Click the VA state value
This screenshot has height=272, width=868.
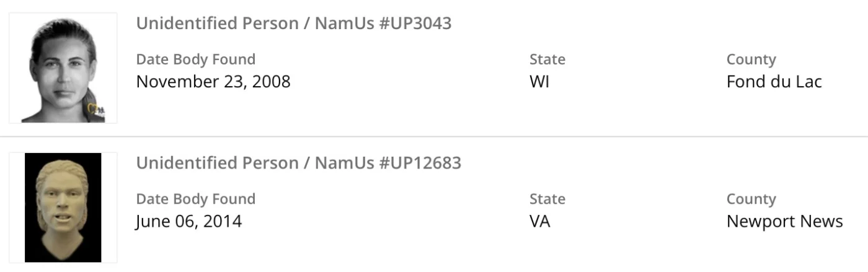pyautogui.click(x=540, y=221)
